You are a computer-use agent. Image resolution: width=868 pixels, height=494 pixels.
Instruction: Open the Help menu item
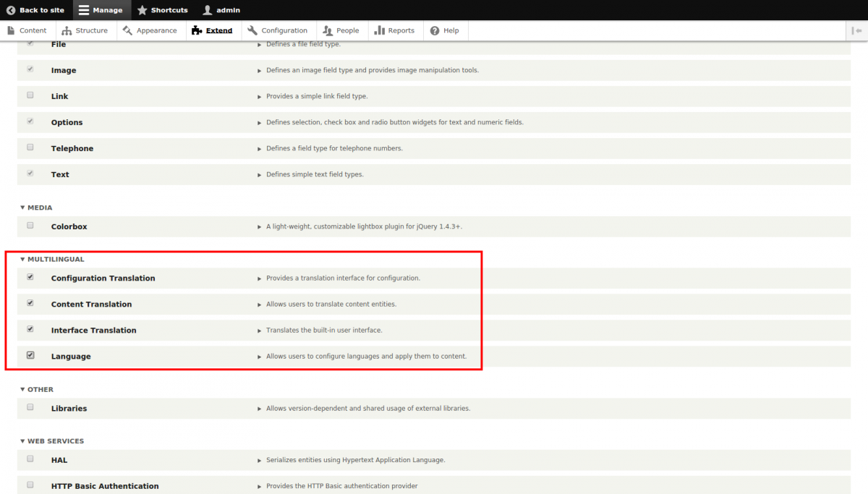coord(445,30)
